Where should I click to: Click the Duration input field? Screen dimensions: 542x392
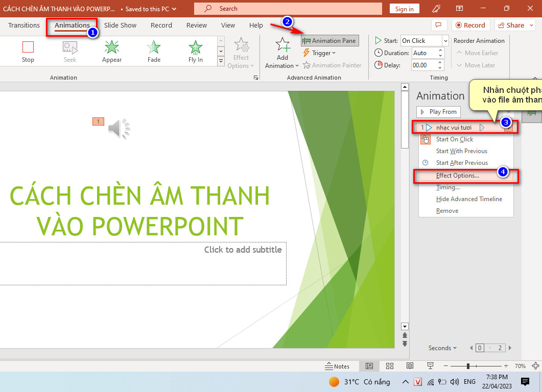click(x=425, y=53)
